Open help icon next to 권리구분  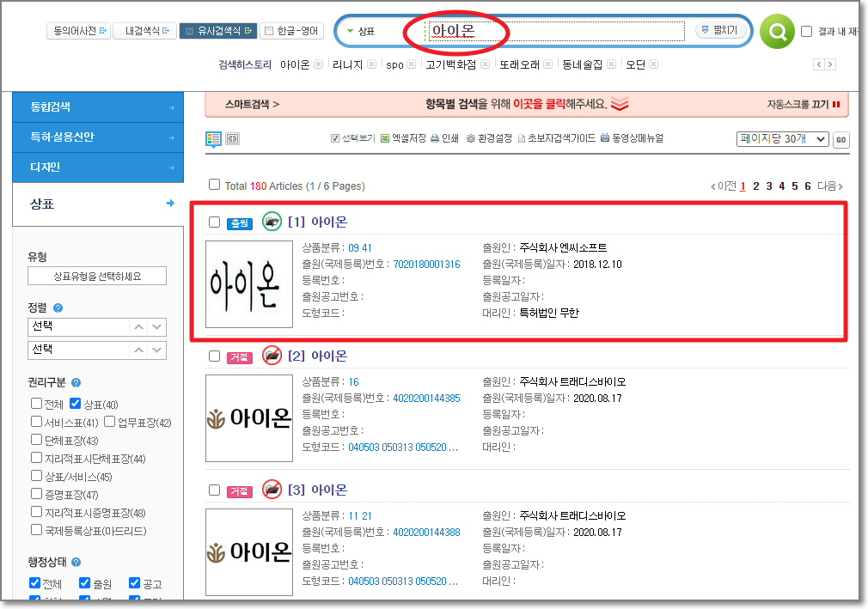coord(76,383)
